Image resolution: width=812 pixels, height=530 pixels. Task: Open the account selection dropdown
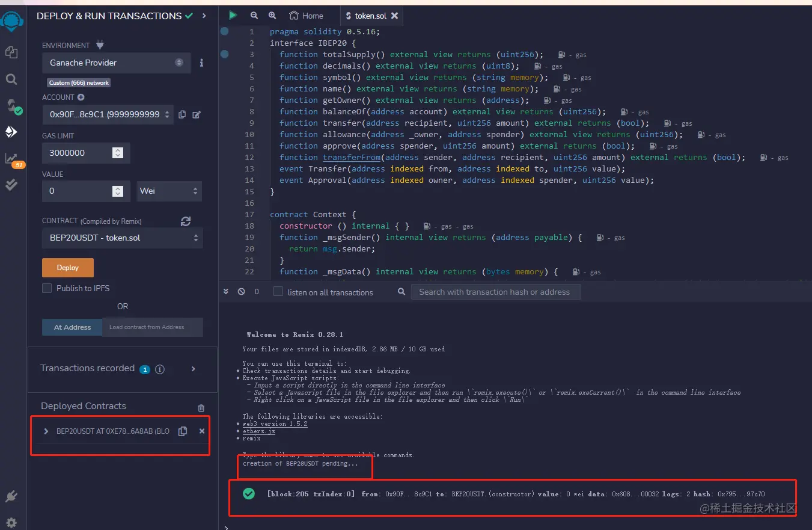click(108, 114)
